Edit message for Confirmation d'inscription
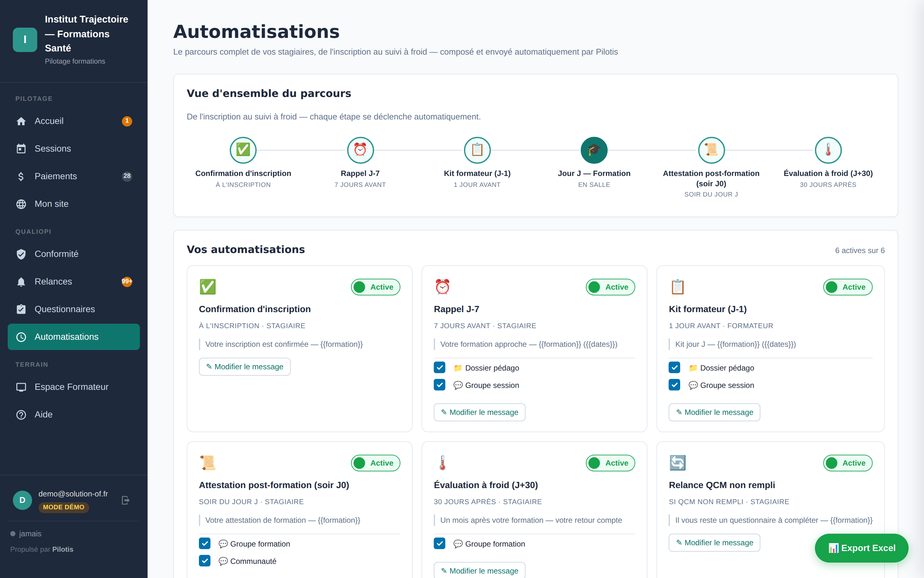The height and width of the screenshot is (578, 924). pos(244,367)
